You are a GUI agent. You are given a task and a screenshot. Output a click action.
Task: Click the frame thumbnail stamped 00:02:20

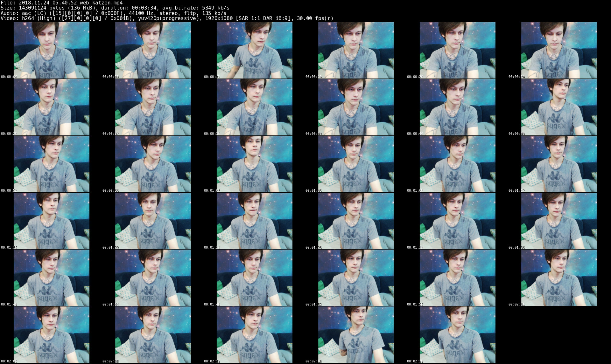click(x=458, y=335)
